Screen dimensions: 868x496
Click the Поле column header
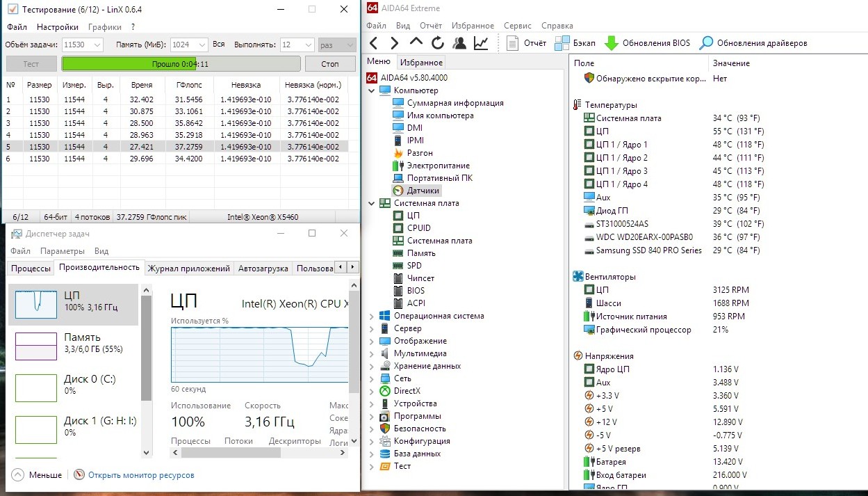pos(639,63)
